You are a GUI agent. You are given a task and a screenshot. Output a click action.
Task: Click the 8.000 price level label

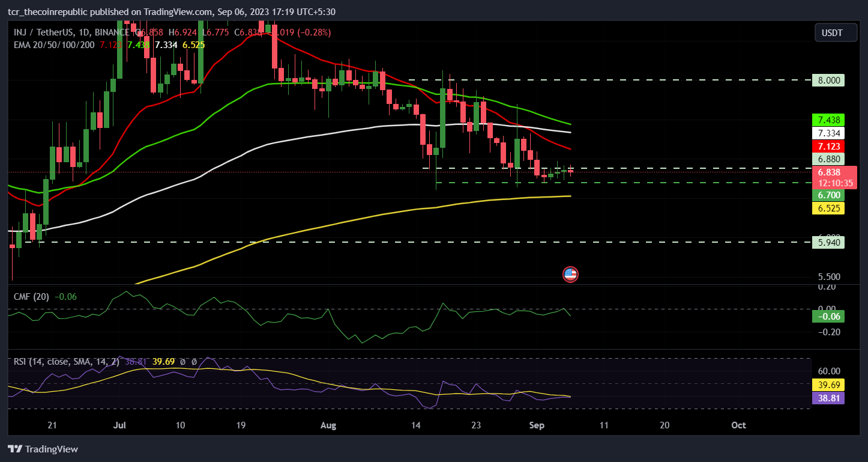[x=828, y=80]
